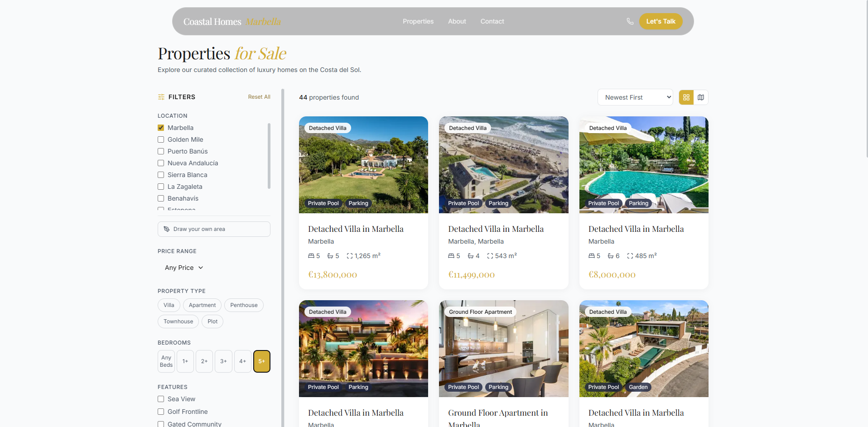Screen dimensions: 868x427
Task: Open the €8,000,000 Detached Villa thumbnail
Action: pos(643,164)
